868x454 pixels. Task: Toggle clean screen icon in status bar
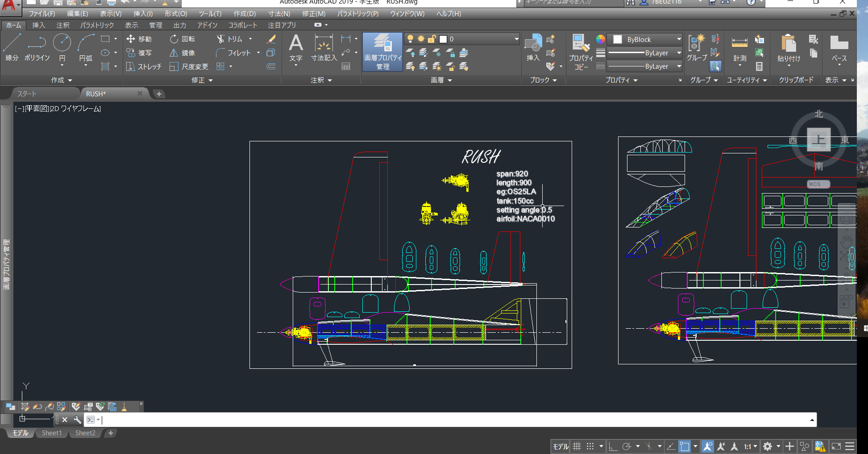(836, 446)
